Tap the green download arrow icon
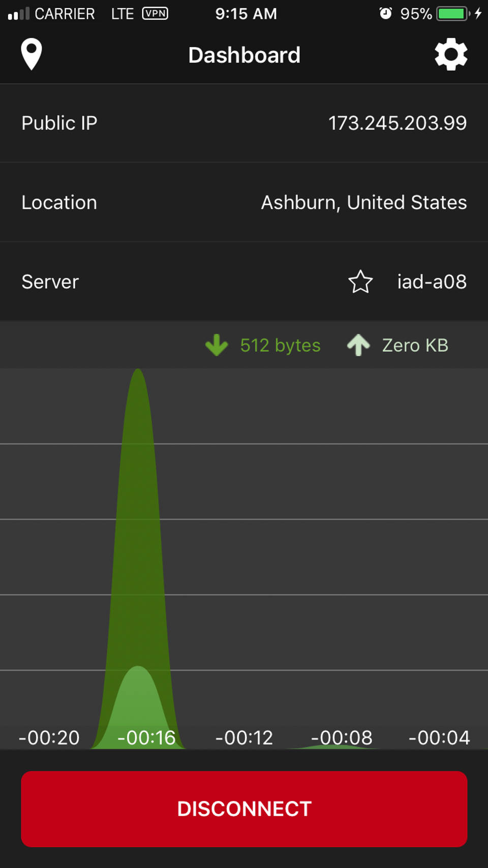Viewport: 488px width, 868px height. click(217, 345)
